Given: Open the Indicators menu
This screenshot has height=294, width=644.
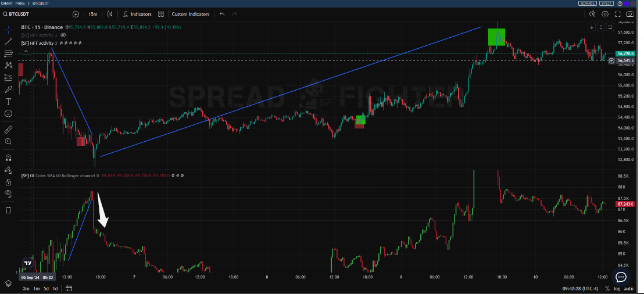Looking at the screenshot, I should coord(137,14).
